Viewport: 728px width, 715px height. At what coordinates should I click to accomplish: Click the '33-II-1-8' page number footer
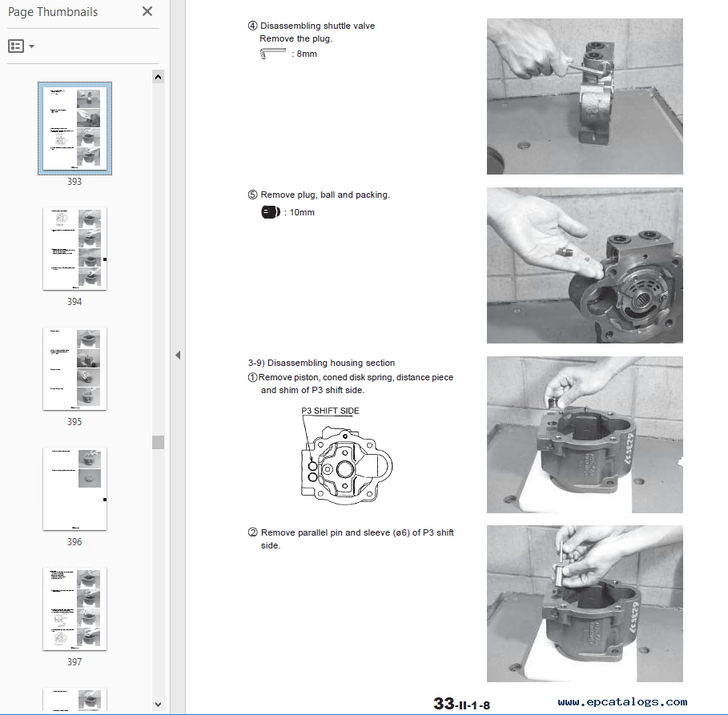click(x=461, y=704)
